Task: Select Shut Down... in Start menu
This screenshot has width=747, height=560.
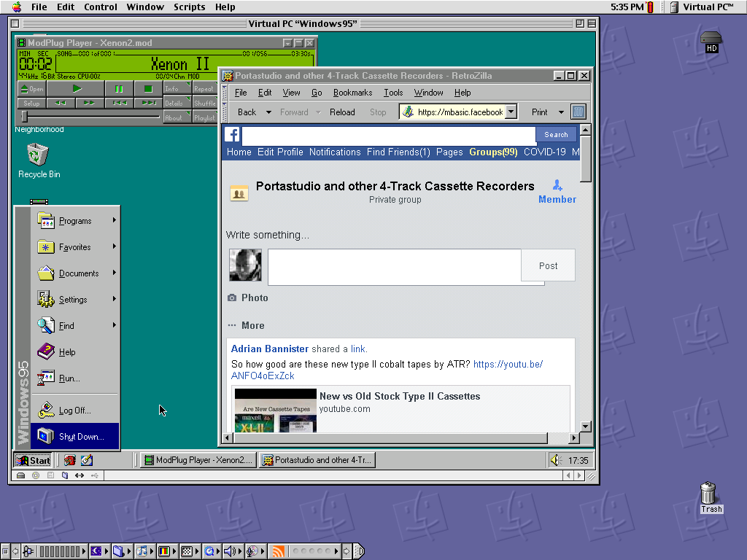Action: [75, 436]
